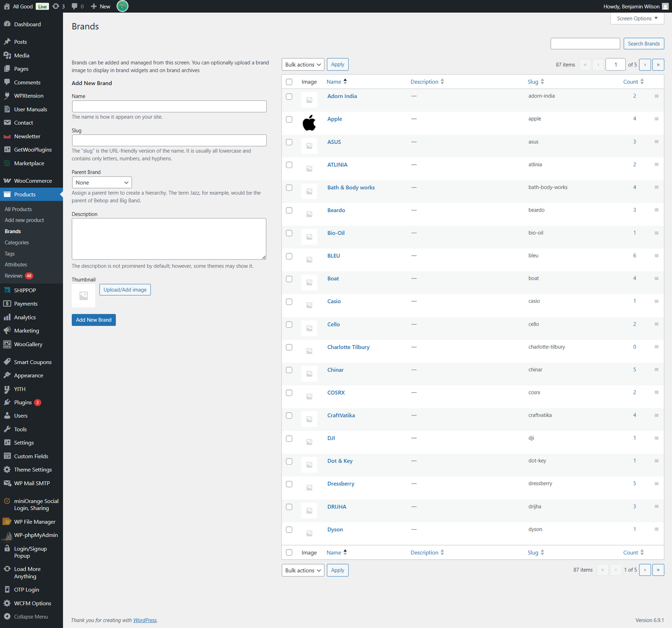This screenshot has height=628, width=672.
Task: Open the updates icon in the admin bar
Action: (x=56, y=6)
